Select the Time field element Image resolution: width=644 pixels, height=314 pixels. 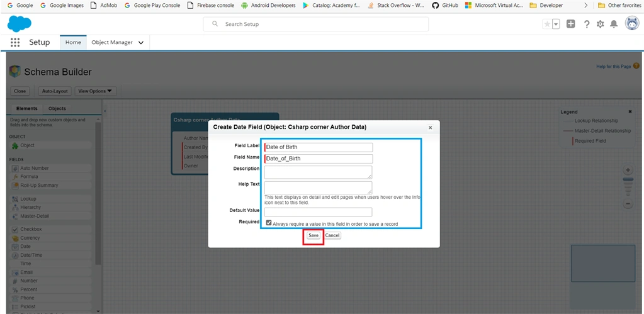[x=50, y=264]
